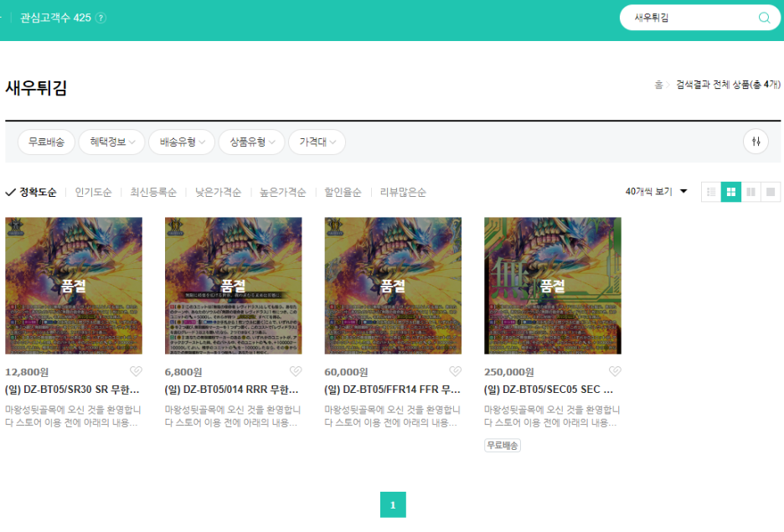Favorite the 250,000원 product with heart icon
This screenshot has width=784, height=532.
(615, 371)
